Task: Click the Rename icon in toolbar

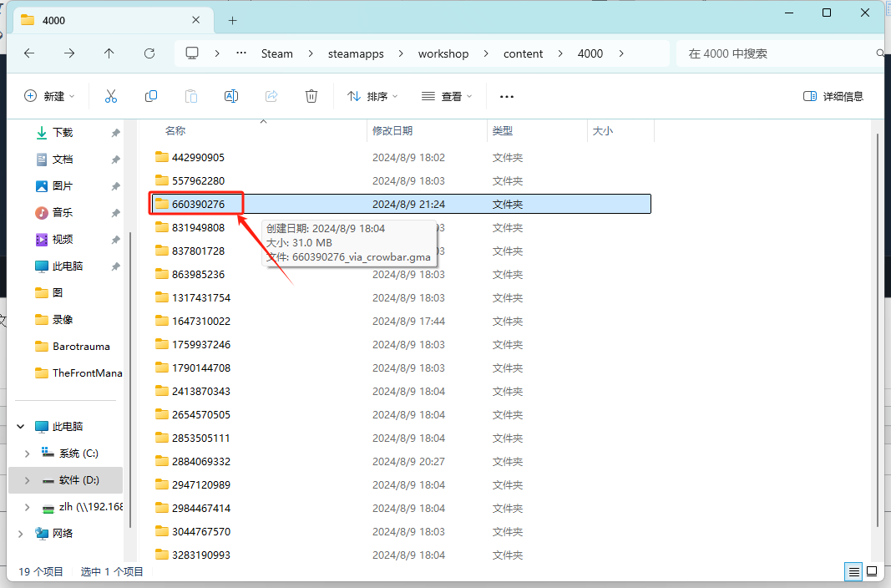Action: click(x=231, y=96)
